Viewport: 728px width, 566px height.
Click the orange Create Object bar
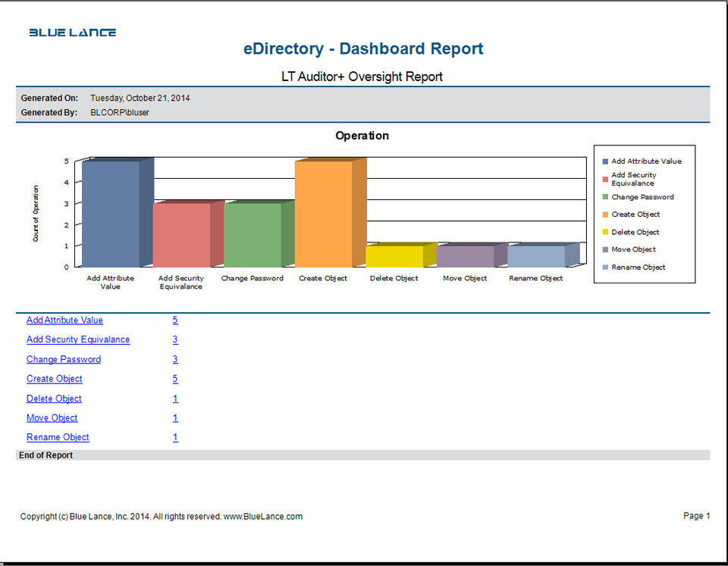(x=324, y=214)
